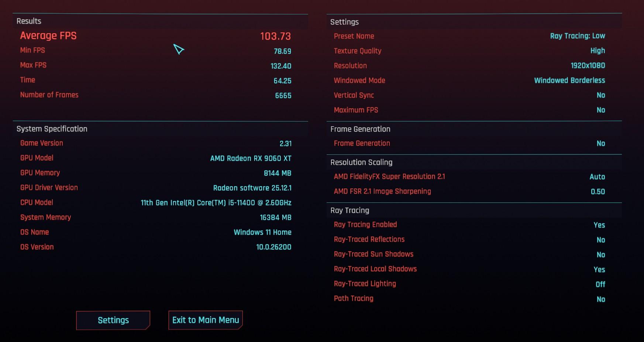
Task: Click the AMD FSR 2.1 Image Sharpening value
Action: [597, 192]
